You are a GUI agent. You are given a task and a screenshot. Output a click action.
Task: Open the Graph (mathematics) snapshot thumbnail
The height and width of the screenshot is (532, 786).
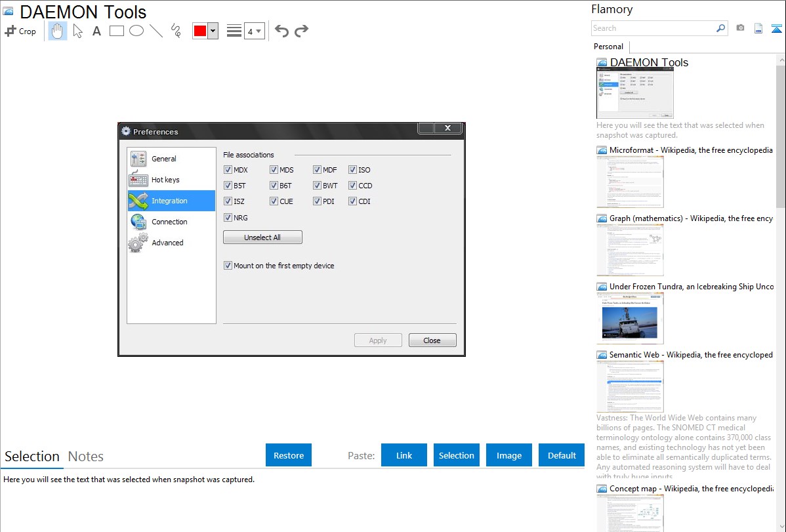tap(630, 250)
